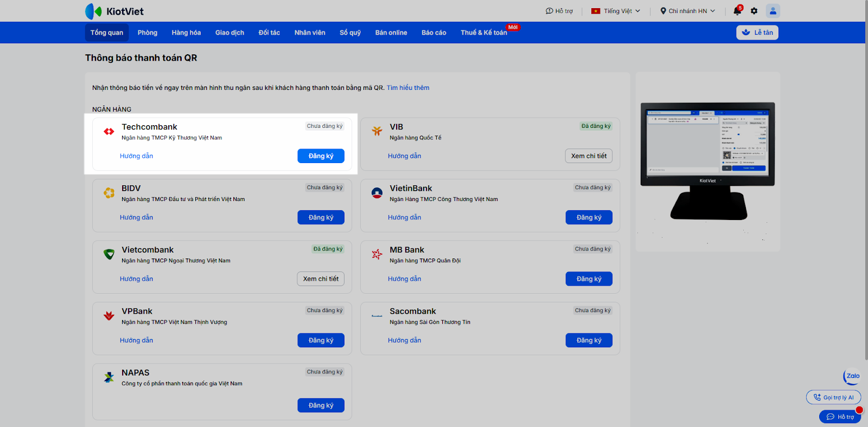Click the BIDV logo icon
868x427 pixels.
[x=109, y=192]
